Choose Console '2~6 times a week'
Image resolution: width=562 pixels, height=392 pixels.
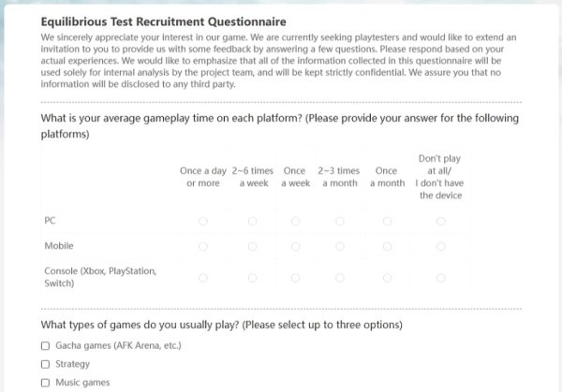click(x=252, y=278)
